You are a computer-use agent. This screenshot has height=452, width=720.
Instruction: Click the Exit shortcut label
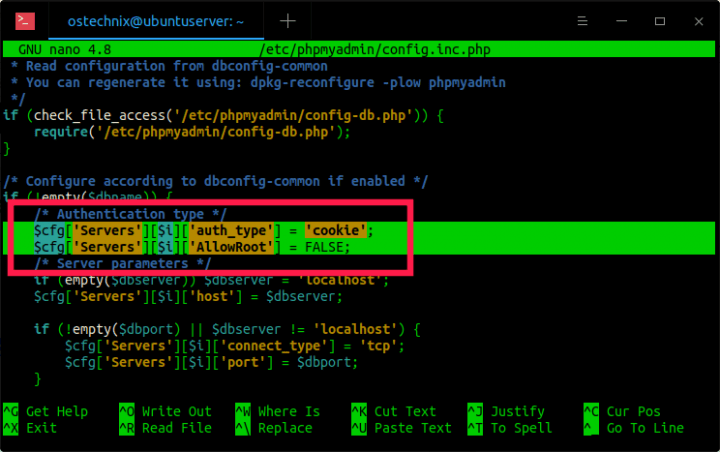42,428
